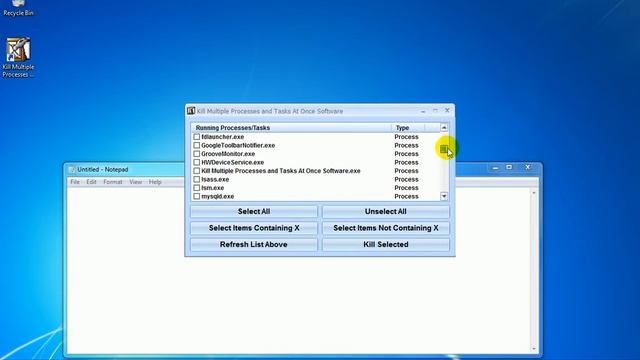Check the Kill Multiple Processes software.exe checkbox
Viewport: 640px width, 360px height.
click(x=197, y=171)
